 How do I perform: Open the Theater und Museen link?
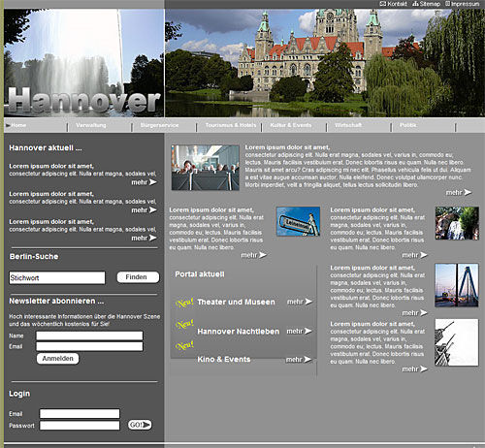pyautogui.click(x=236, y=302)
